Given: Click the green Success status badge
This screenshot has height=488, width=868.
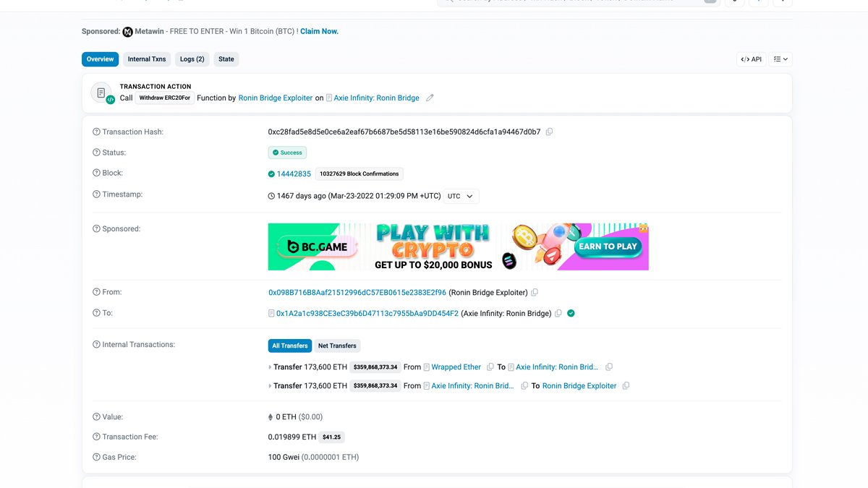Looking at the screenshot, I should (x=286, y=153).
